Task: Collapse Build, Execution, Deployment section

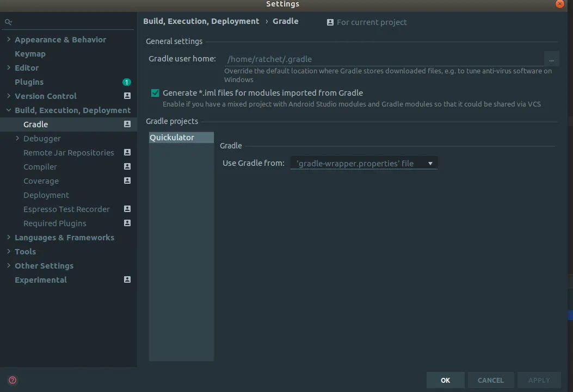Action: point(9,110)
